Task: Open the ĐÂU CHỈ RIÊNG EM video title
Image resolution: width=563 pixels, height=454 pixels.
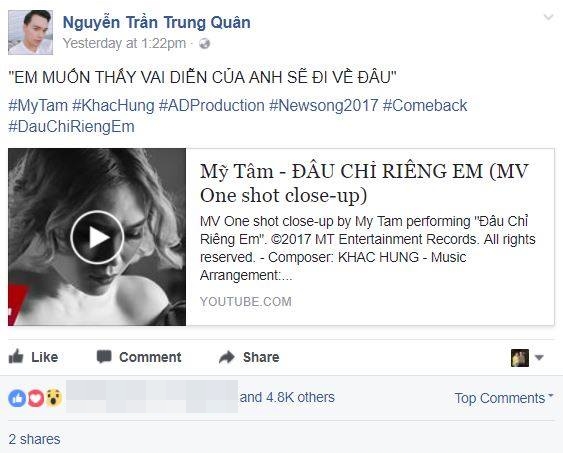Action: 364,183
